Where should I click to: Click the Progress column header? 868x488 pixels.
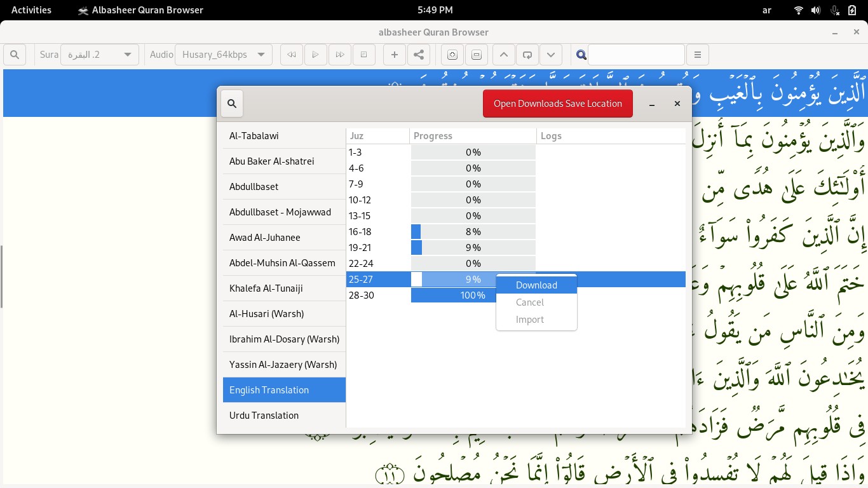(473, 136)
